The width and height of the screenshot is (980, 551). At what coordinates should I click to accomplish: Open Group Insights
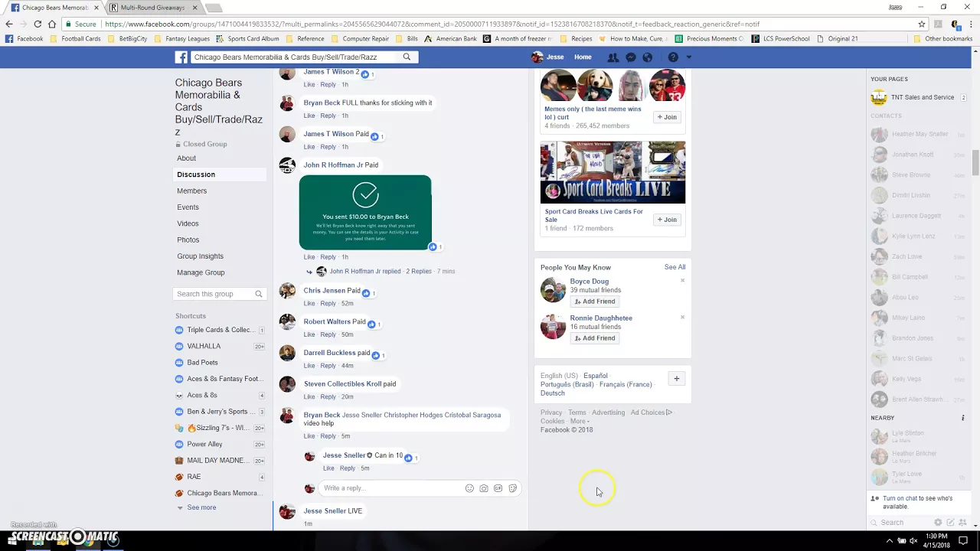click(200, 256)
